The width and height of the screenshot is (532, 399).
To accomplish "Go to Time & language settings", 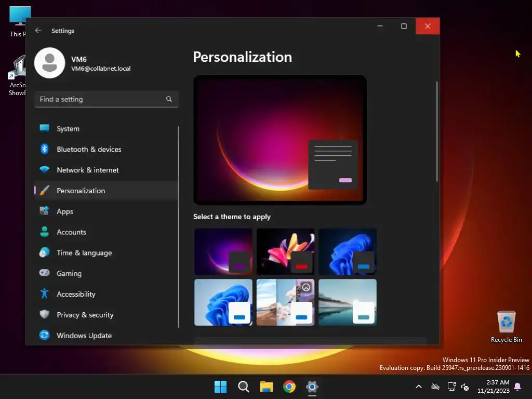I will tap(106, 253).
